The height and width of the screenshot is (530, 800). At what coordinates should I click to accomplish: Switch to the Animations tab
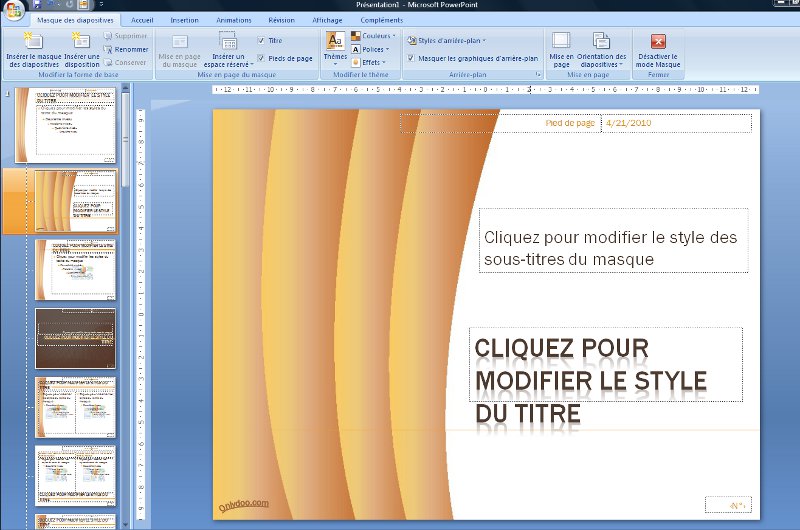pyautogui.click(x=234, y=20)
